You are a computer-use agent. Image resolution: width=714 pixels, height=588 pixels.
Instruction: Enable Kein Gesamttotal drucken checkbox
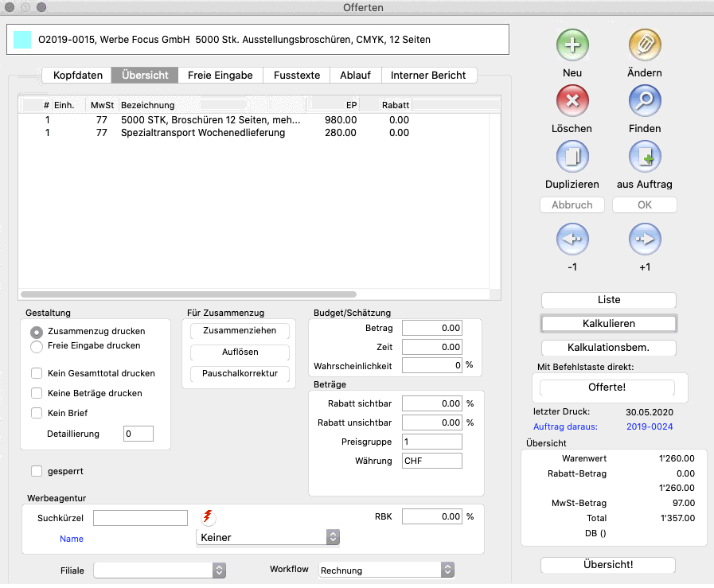pyautogui.click(x=37, y=373)
